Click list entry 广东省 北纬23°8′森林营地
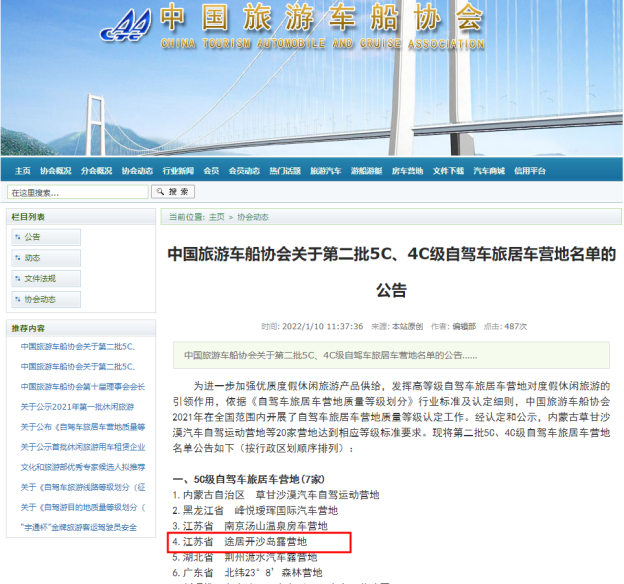The height and width of the screenshot is (584, 624). [x=247, y=573]
